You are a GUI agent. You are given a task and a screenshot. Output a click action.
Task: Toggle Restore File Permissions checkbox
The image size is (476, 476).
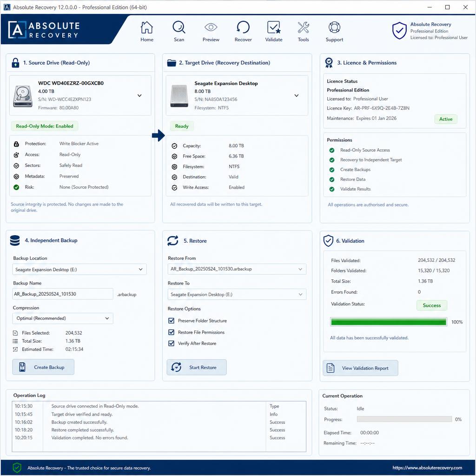tap(171, 332)
